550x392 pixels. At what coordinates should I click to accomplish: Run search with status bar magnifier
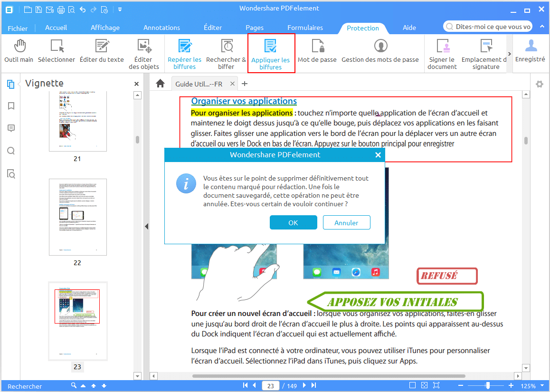[74, 385]
